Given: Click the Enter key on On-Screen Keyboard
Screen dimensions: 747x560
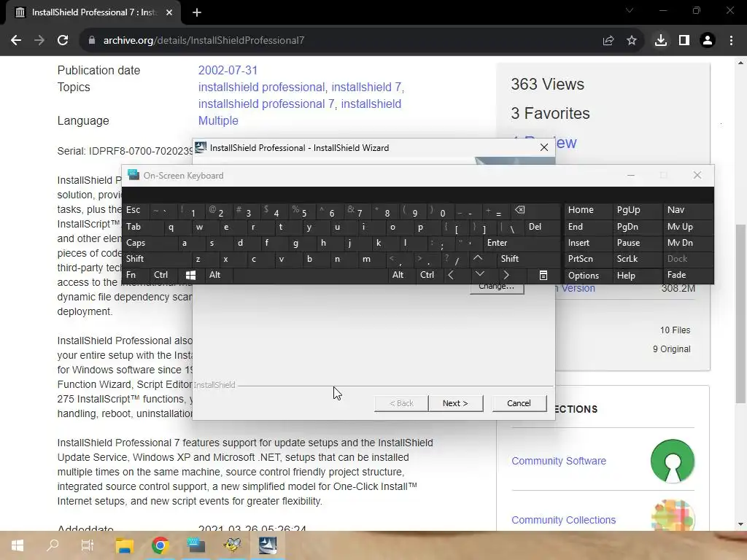Looking at the screenshot, I should tap(521, 243).
